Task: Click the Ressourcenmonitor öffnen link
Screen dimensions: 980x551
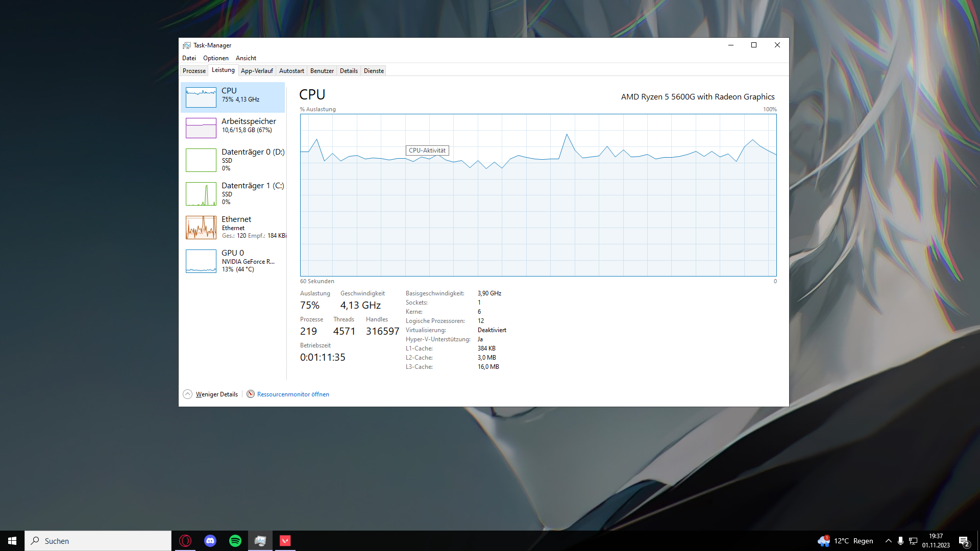Action: click(293, 394)
